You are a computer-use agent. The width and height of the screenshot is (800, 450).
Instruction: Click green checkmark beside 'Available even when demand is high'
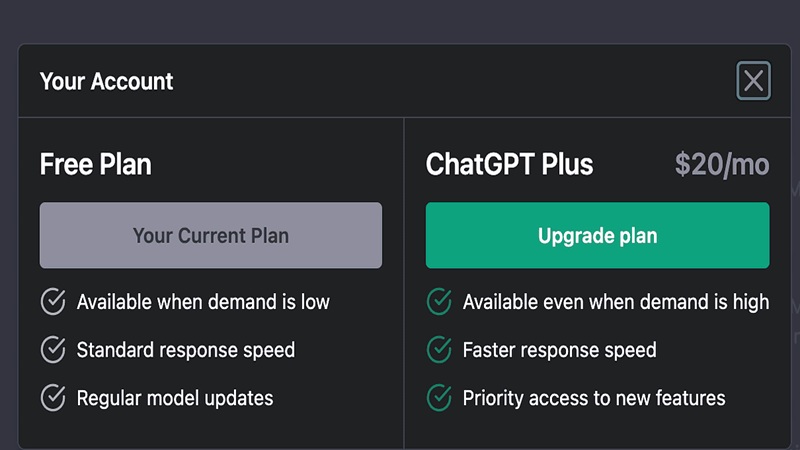(x=439, y=301)
